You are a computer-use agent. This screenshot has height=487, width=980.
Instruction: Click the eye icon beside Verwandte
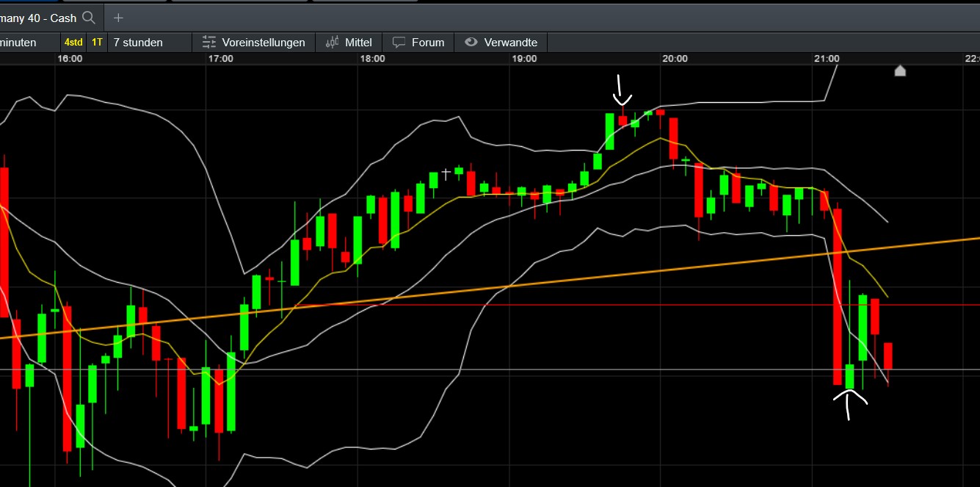[471, 43]
